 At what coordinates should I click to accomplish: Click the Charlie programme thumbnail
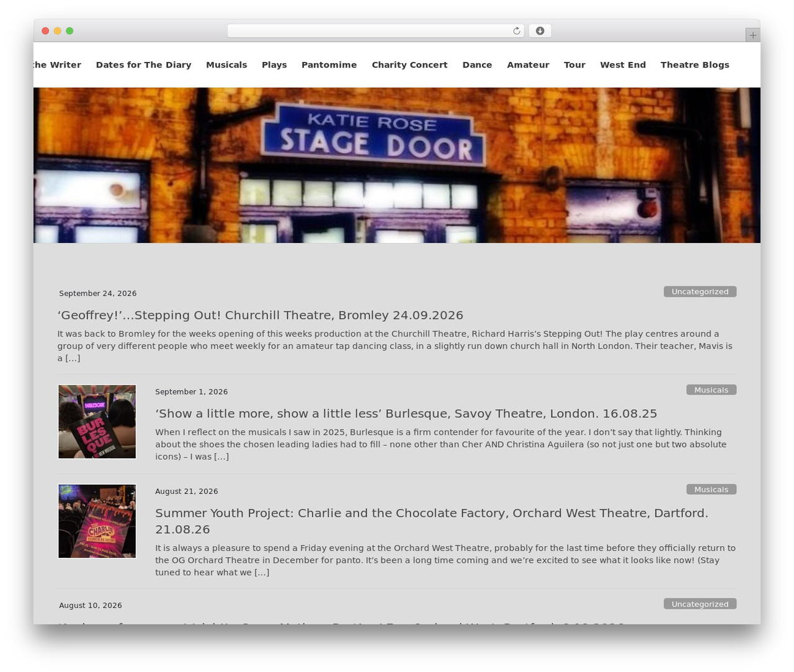tap(97, 521)
